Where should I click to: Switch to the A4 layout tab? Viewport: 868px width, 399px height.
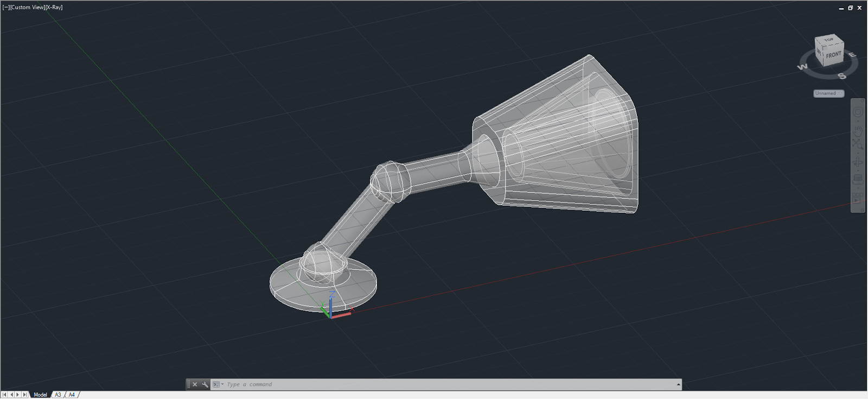[x=72, y=395]
